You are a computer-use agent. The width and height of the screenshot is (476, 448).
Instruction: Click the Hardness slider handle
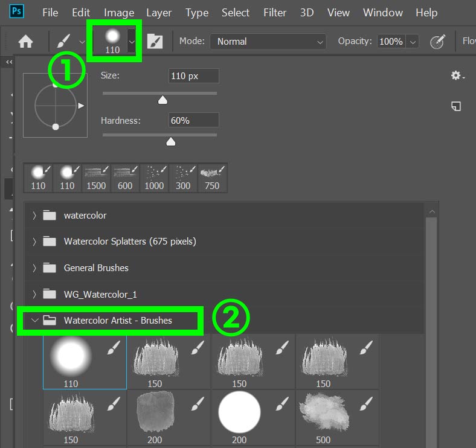(171, 142)
